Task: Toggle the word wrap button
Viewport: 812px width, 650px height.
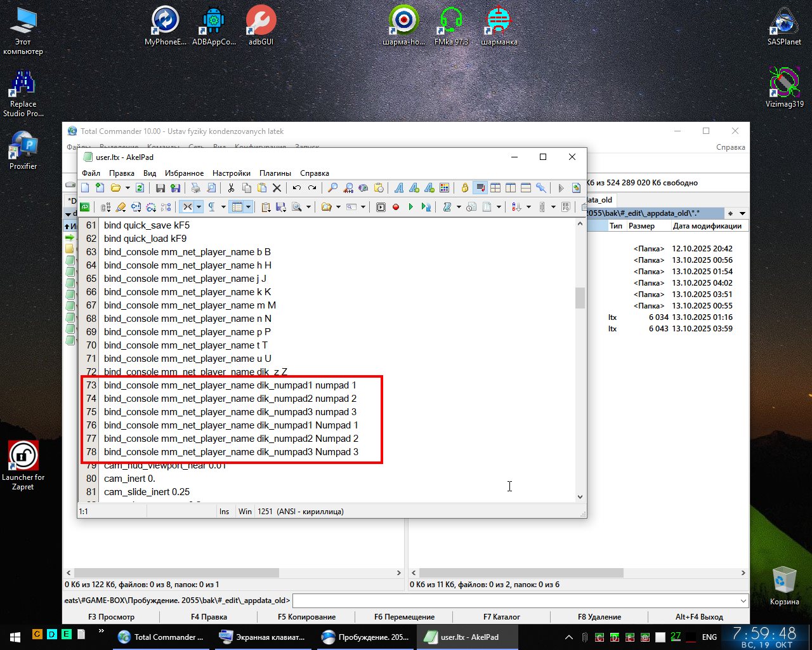Action: (x=480, y=188)
